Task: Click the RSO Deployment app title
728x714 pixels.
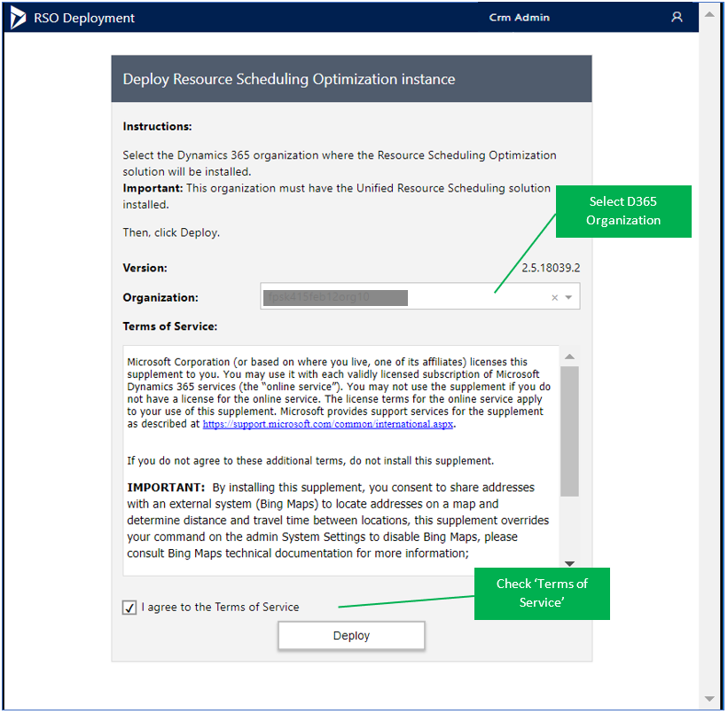Action: (x=86, y=18)
